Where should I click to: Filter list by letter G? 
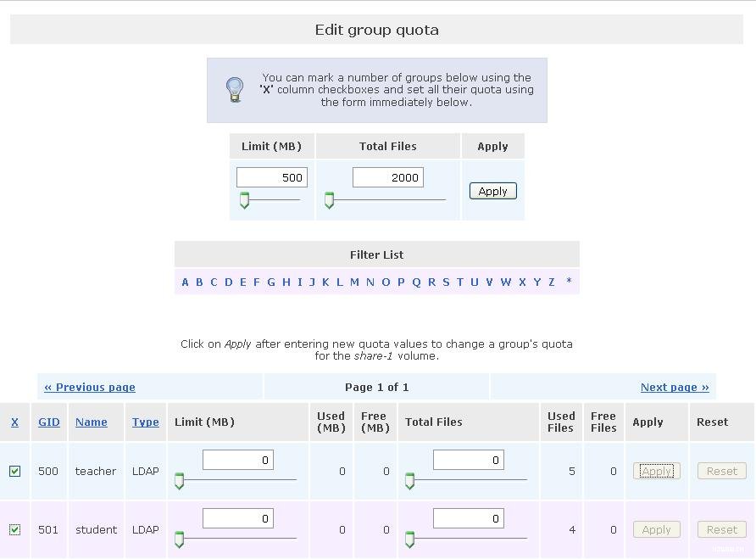[x=271, y=282]
